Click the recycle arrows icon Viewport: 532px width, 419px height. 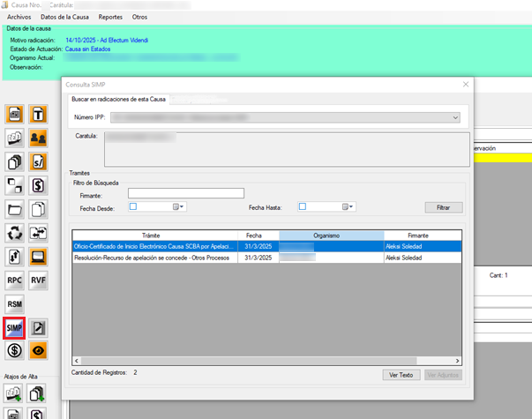pos(15,233)
